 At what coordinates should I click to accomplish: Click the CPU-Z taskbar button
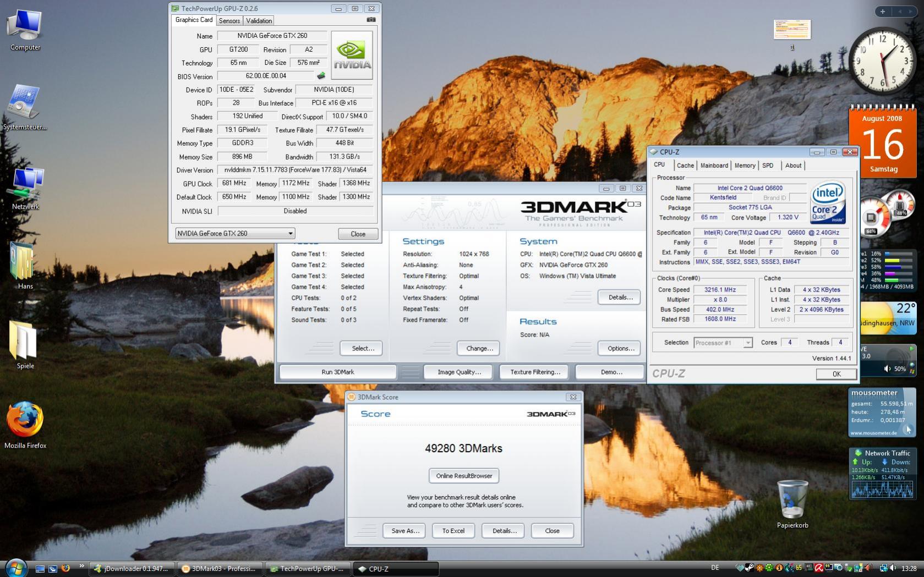tap(396, 569)
